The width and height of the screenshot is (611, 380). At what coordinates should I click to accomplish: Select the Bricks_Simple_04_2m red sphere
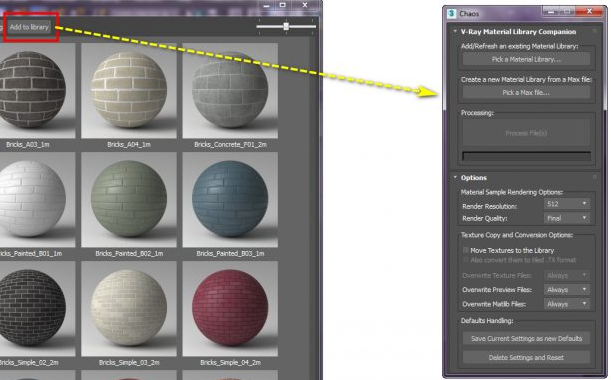click(230, 309)
